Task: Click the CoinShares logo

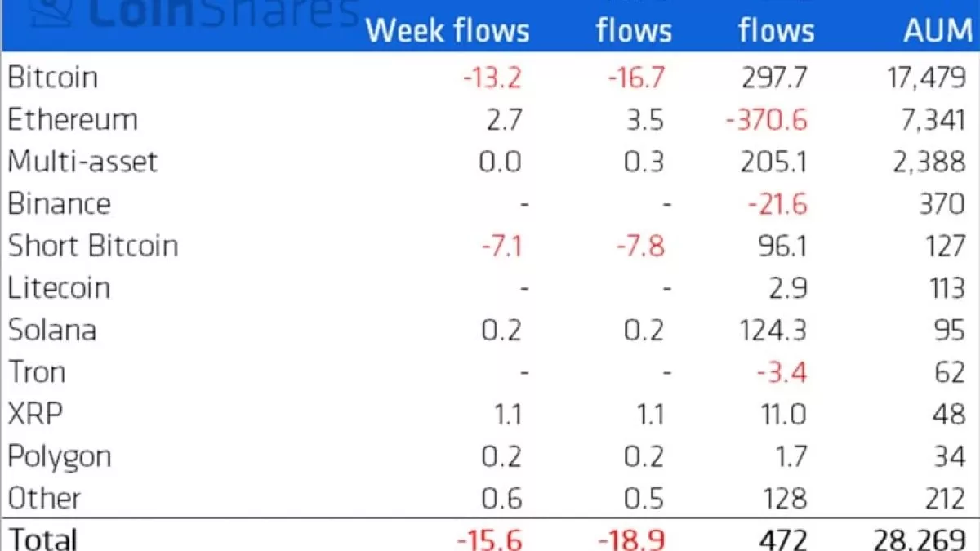Action: 196,12
